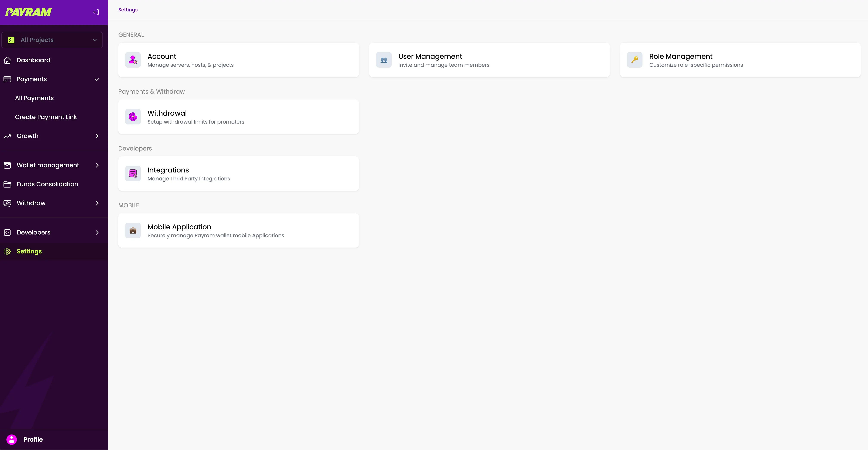Expand the Withdraw submenu chevron
Screen dimensions: 868x450
97,203
